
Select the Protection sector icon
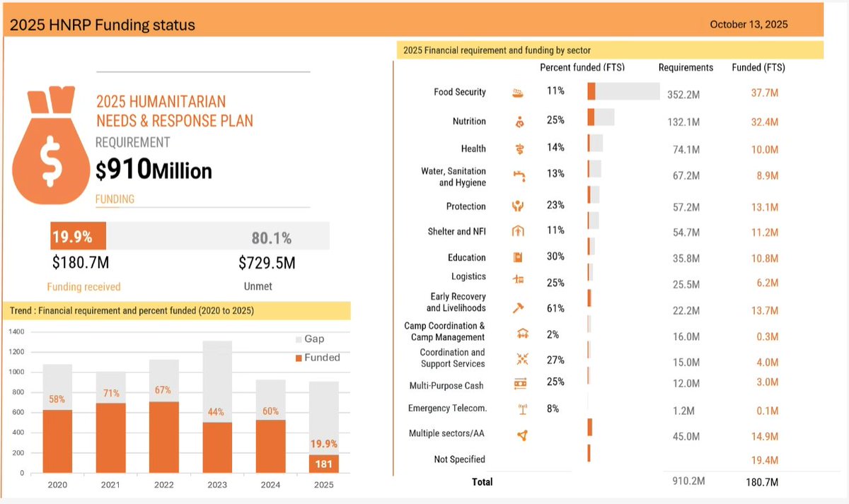(519, 206)
